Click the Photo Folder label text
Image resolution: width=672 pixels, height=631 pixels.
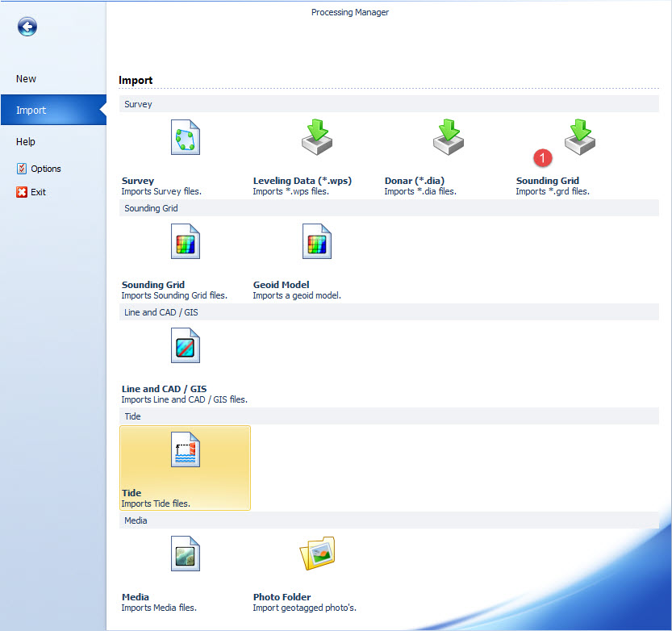coord(282,598)
